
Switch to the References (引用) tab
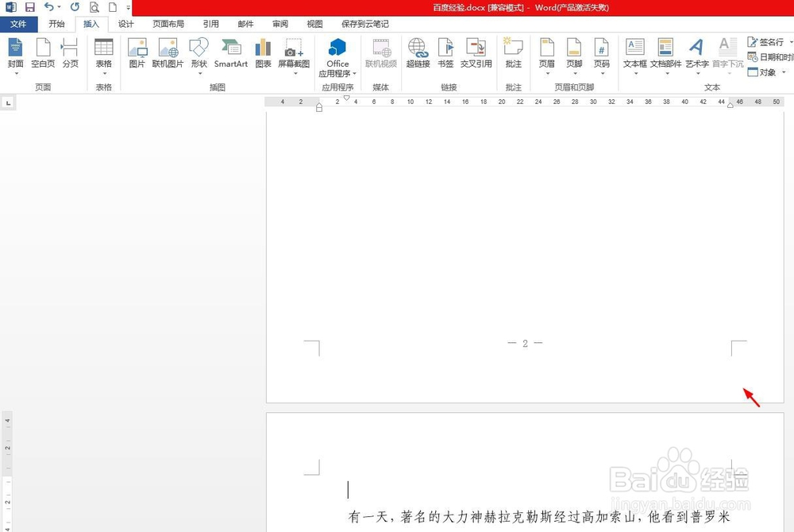pyautogui.click(x=211, y=24)
